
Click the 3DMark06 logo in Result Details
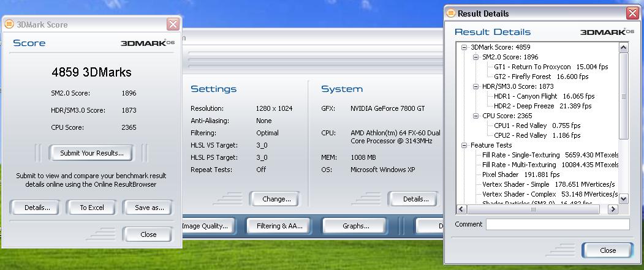coord(607,32)
